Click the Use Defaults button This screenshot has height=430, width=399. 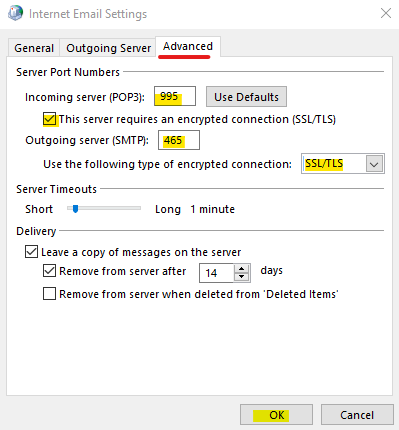coord(246,97)
